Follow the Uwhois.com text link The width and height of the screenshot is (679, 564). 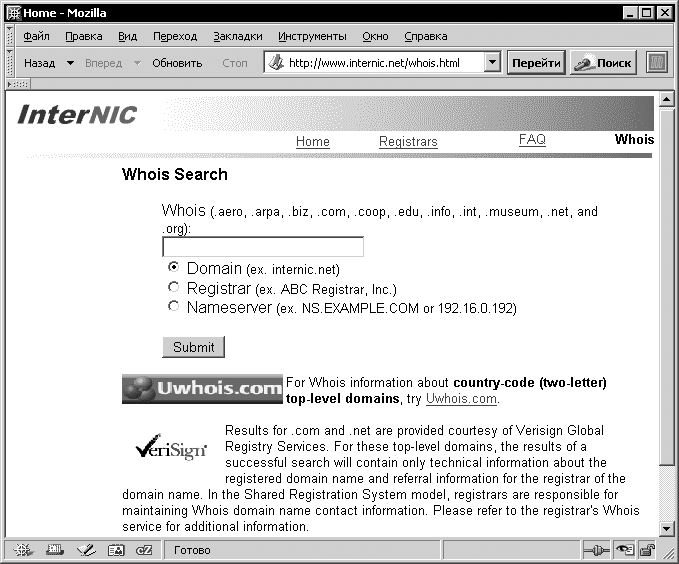point(461,399)
